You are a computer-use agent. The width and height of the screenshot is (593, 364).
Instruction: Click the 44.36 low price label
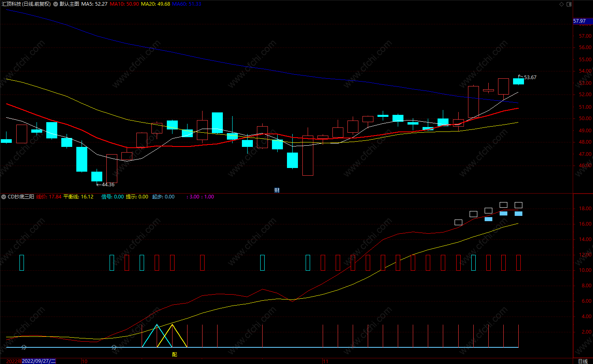tap(108, 185)
